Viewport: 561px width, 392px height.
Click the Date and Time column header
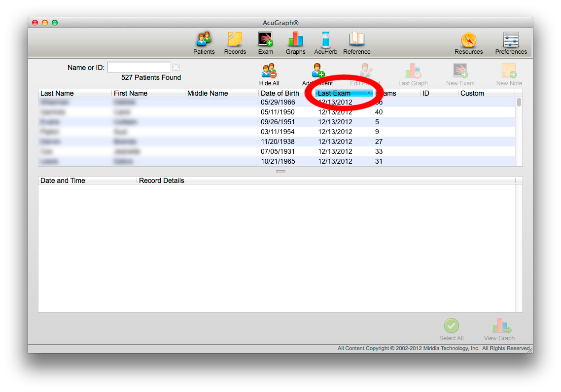[87, 180]
